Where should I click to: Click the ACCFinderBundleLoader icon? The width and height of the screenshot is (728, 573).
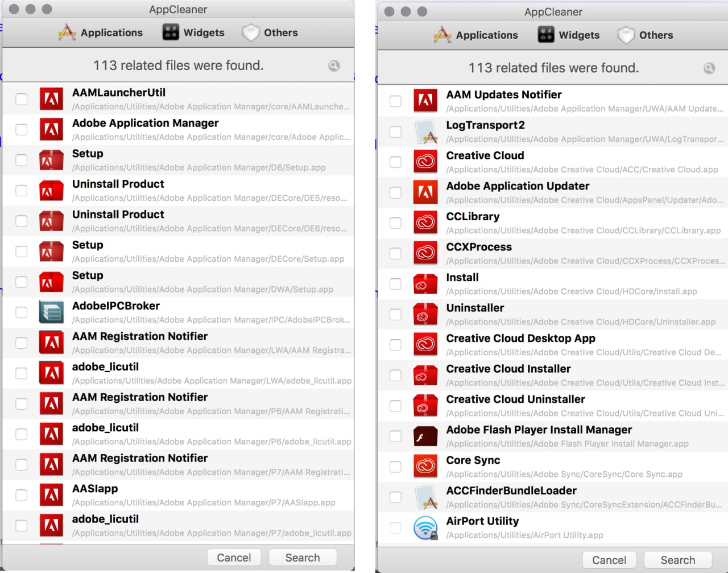click(425, 497)
